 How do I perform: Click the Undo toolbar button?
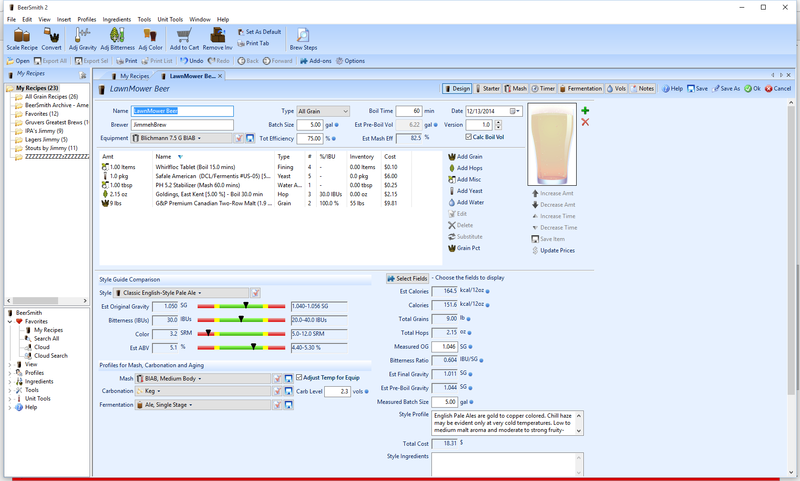click(x=192, y=61)
